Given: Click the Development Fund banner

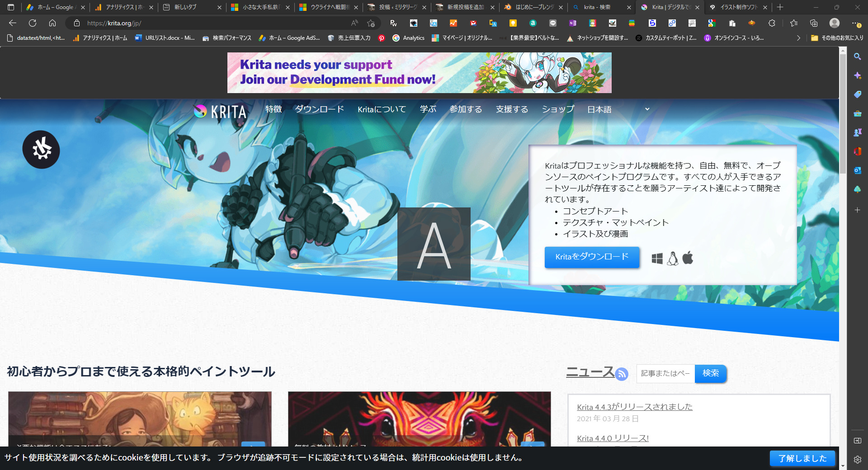Looking at the screenshot, I should click(419, 73).
